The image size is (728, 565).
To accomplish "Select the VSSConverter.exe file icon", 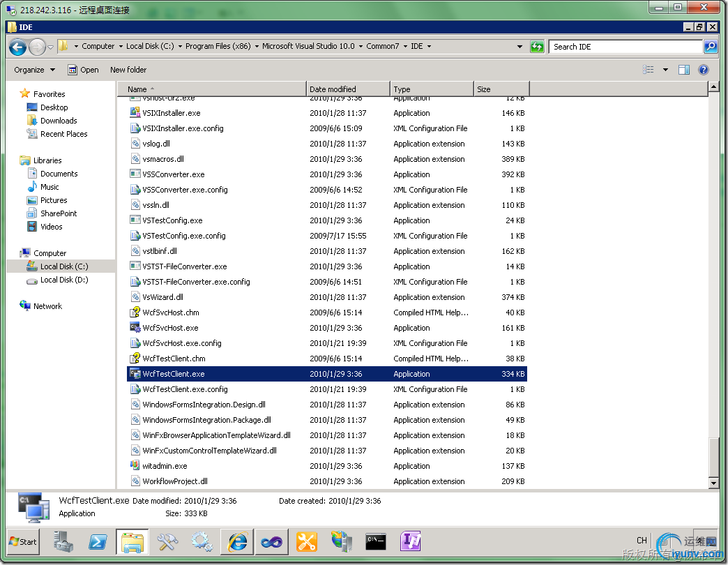I will 135,174.
